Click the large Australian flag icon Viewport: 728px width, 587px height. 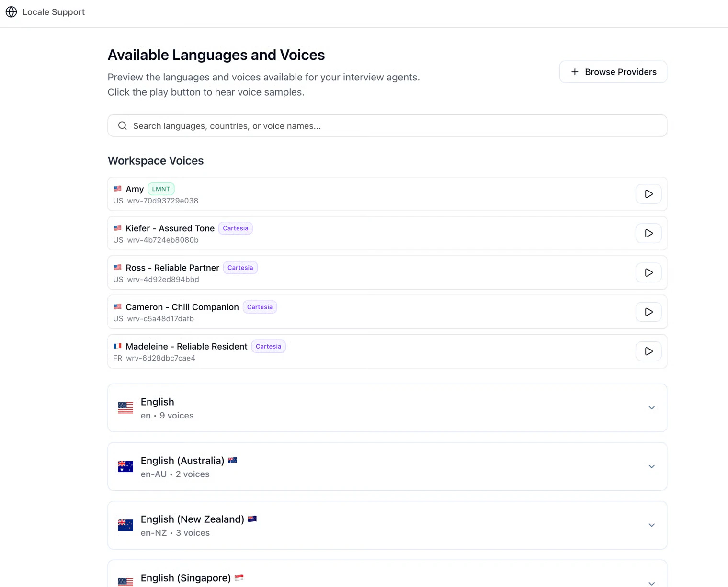point(125,466)
